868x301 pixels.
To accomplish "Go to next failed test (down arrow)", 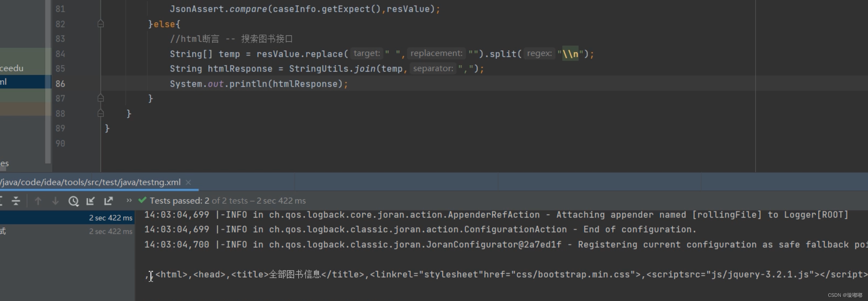I will coord(55,201).
